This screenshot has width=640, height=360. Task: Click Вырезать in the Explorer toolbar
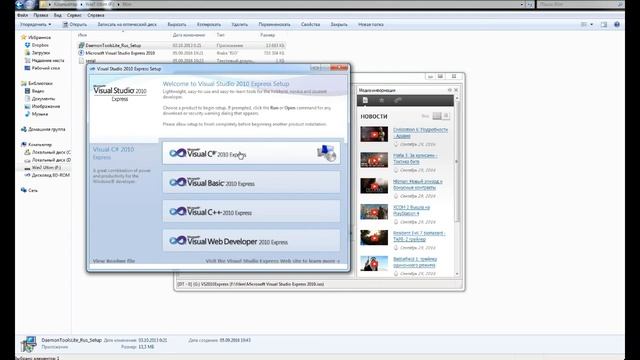[177, 24]
